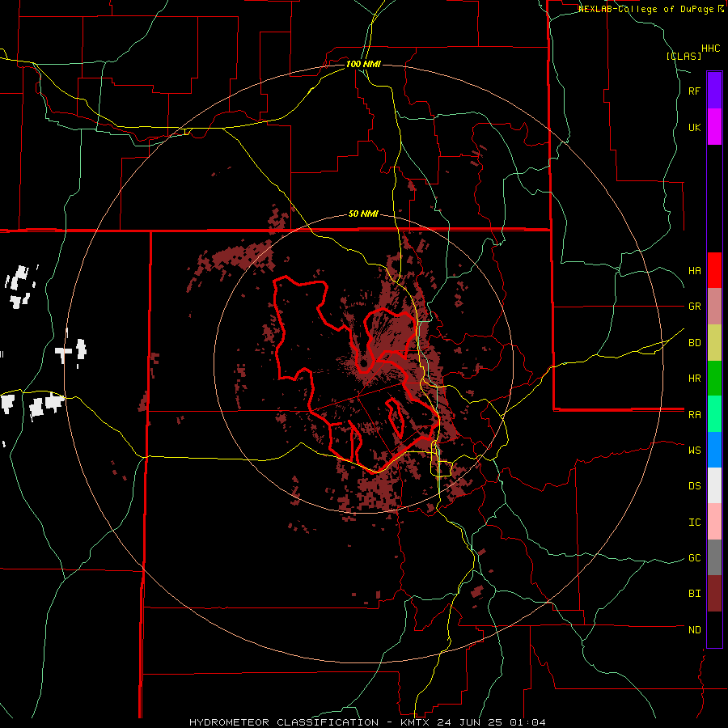728x728 pixels.
Task: Click the BI brown legend color swatch
Action: 714,594
